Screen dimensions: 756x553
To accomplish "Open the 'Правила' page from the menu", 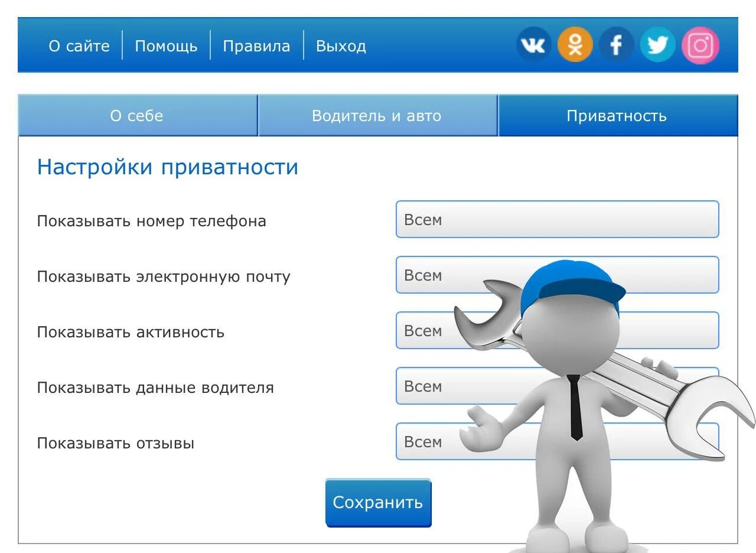I will point(256,45).
